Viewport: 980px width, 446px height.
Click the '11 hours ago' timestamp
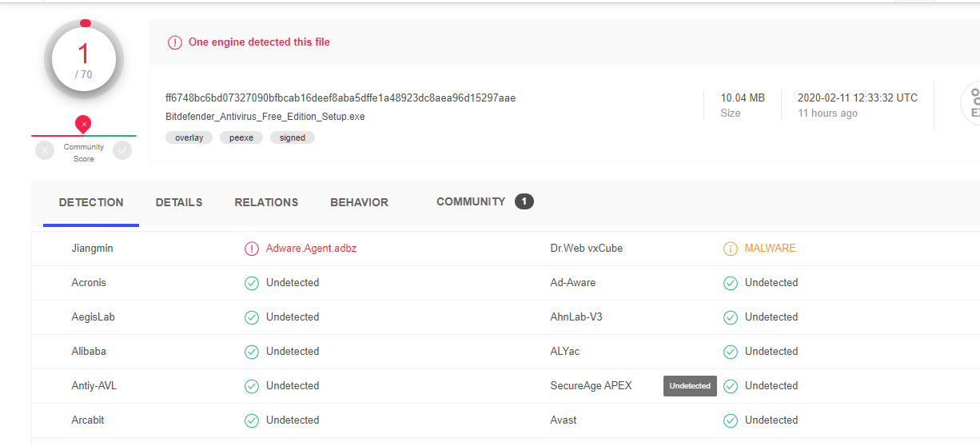(827, 113)
